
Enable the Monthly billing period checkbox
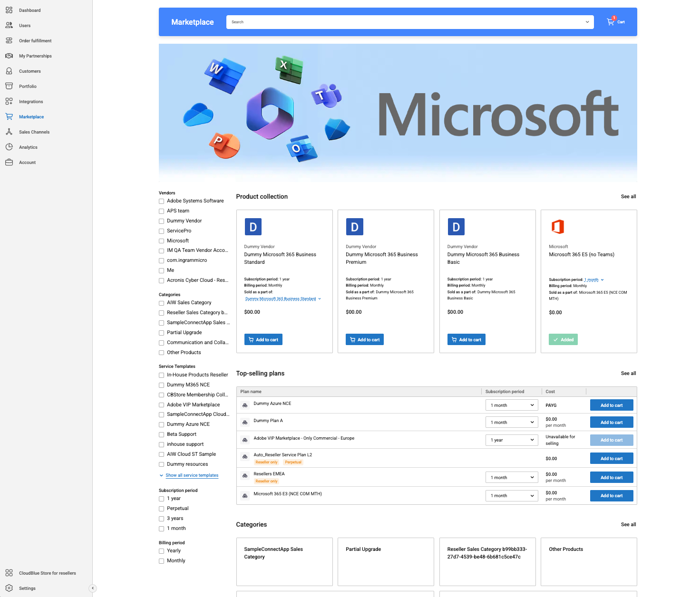pos(161,561)
